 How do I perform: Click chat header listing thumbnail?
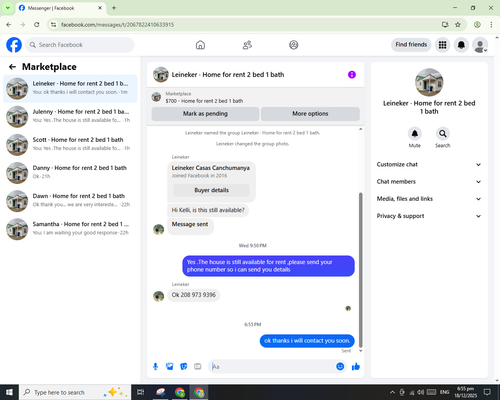[x=161, y=75]
